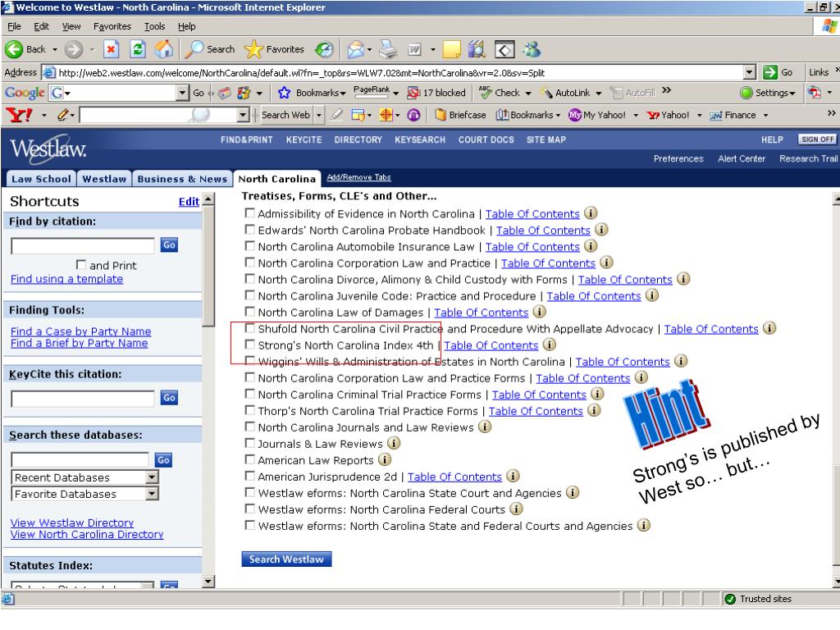Click Edit link beside Shortcuts
The image size is (840, 630).
189,202
